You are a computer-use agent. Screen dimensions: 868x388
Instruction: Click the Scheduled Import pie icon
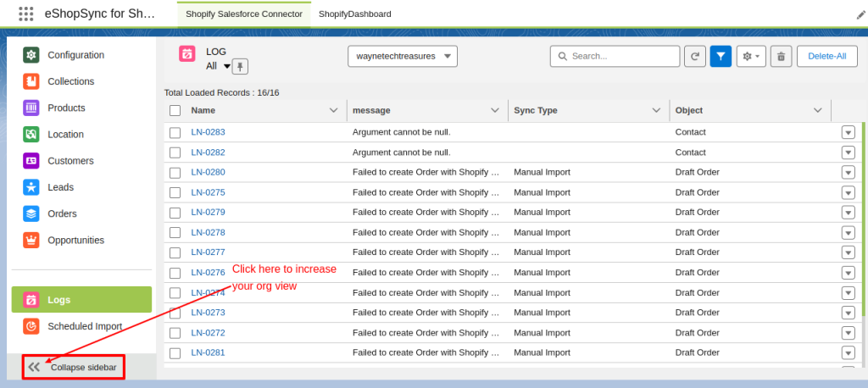coord(31,326)
